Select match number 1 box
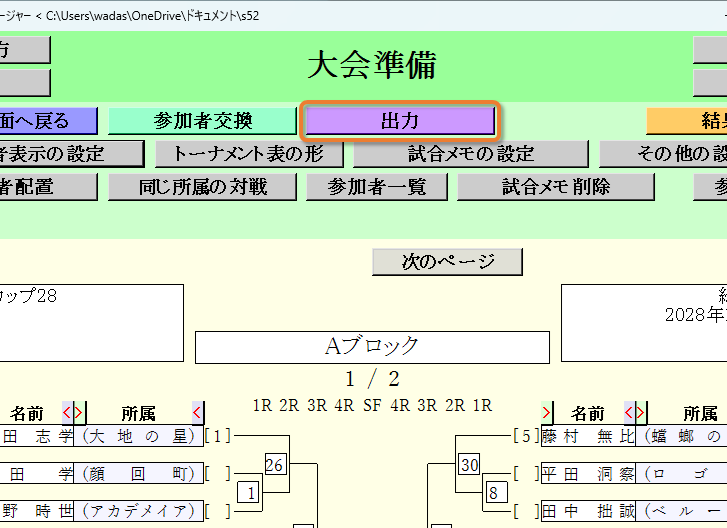Viewport: 727px width, 528px height. click(250, 493)
